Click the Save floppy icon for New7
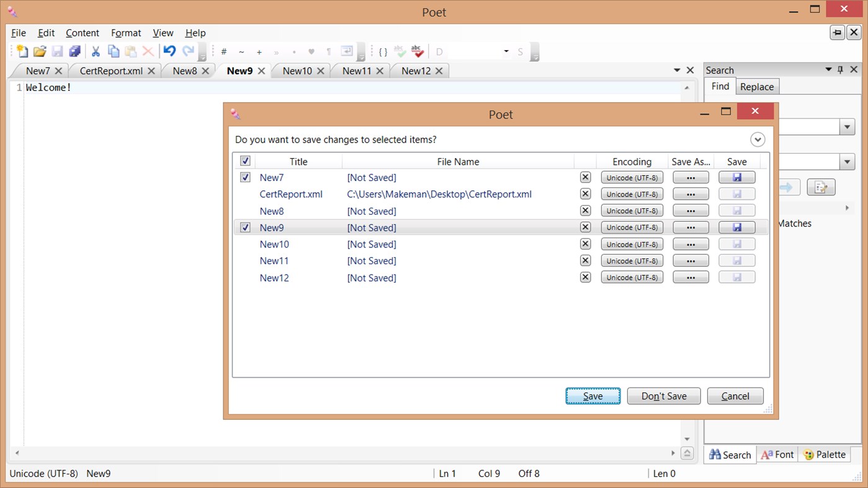868x488 pixels. coord(736,177)
